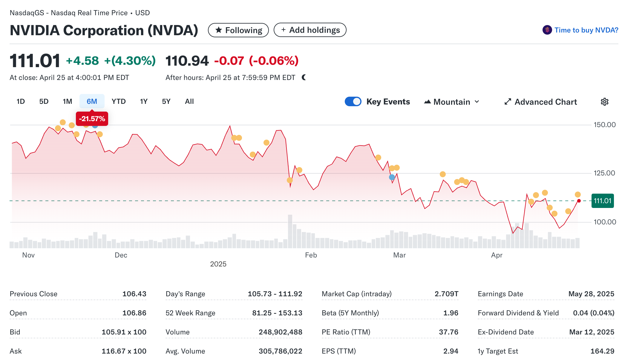Click the plus icon in Add holdings
This screenshot has height=364, width=622.
click(x=283, y=30)
